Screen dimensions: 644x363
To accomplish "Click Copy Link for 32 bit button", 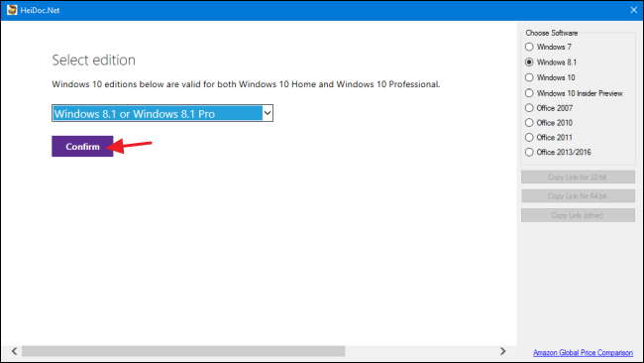I will click(x=578, y=178).
